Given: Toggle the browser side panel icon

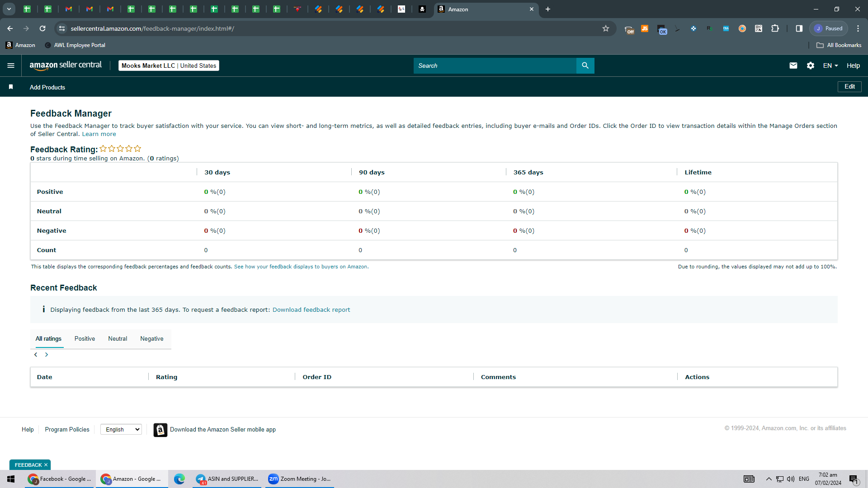Looking at the screenshot, I should (x=799, y=28).
